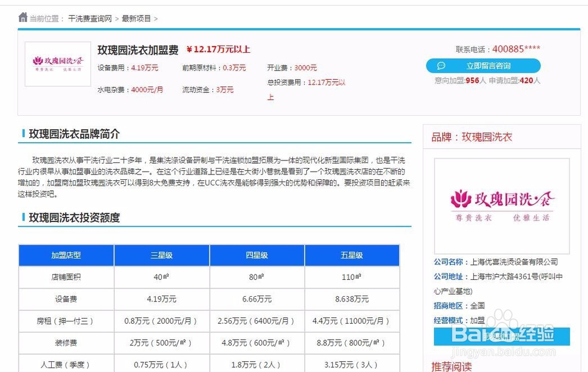Click 玫瑰园洗衣加盟费 title
The width and height of the screenshot is (588, 372).
[x=138, y=50]
